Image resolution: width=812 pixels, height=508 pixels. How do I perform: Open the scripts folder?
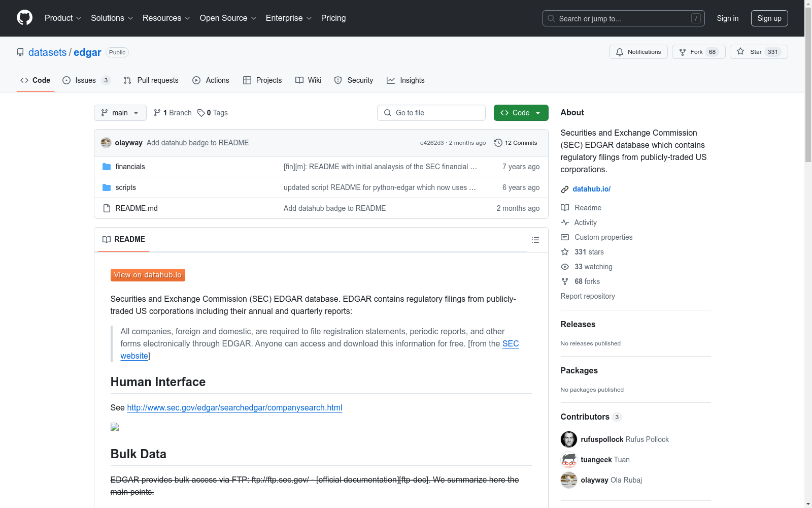coord(125,187)
